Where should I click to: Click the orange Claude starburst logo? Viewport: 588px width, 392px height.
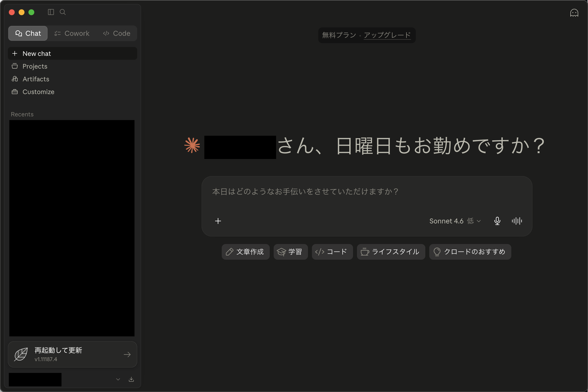pos(192,145)
